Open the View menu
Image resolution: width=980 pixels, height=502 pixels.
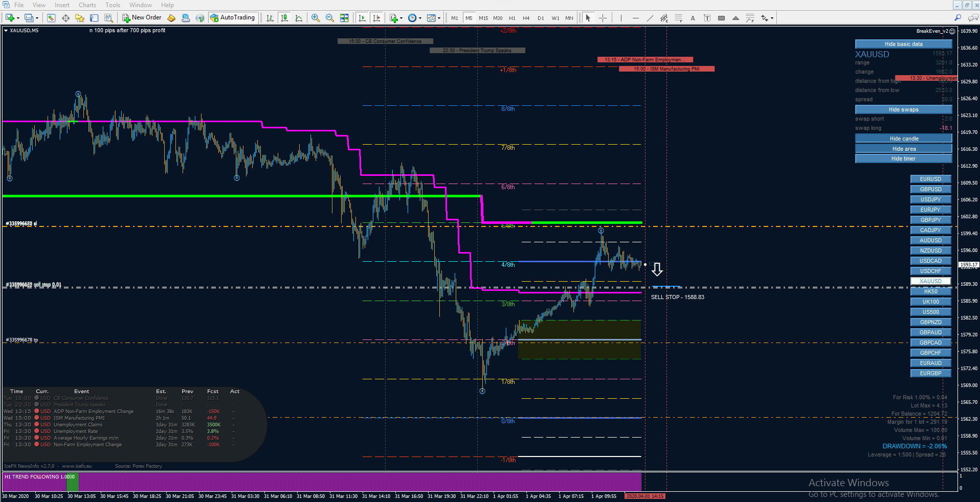tap(39, 5)
